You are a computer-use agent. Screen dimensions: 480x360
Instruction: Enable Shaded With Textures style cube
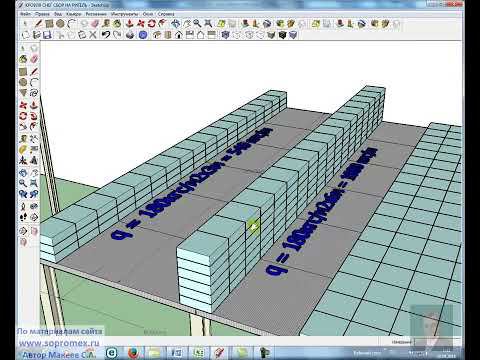point(282,35)
